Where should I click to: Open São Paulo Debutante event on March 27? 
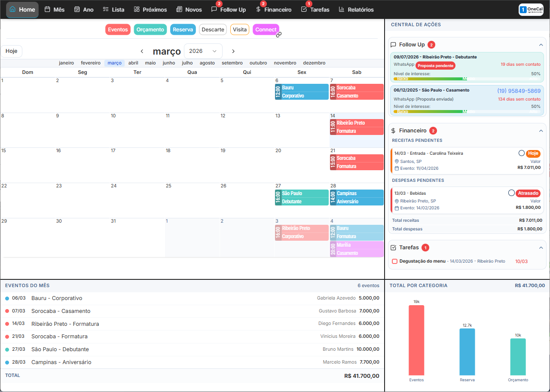point(302,197)
